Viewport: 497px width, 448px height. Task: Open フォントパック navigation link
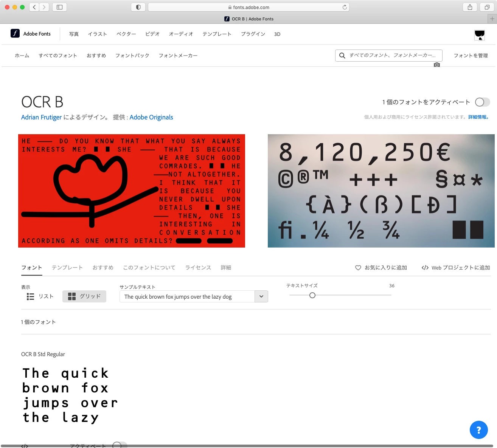point(132,56)
